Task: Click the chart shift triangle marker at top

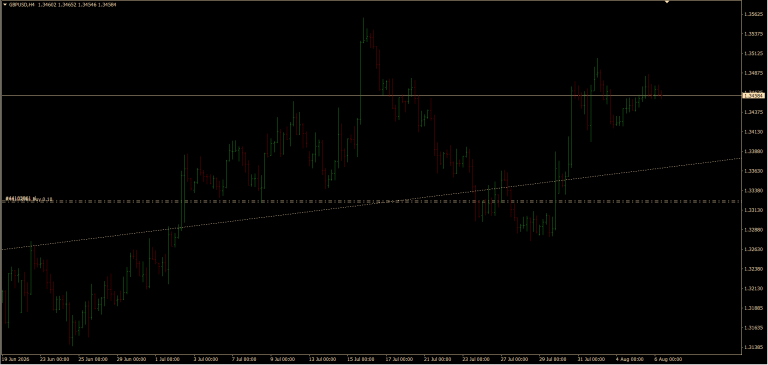Action: click(x=666, y=2)
